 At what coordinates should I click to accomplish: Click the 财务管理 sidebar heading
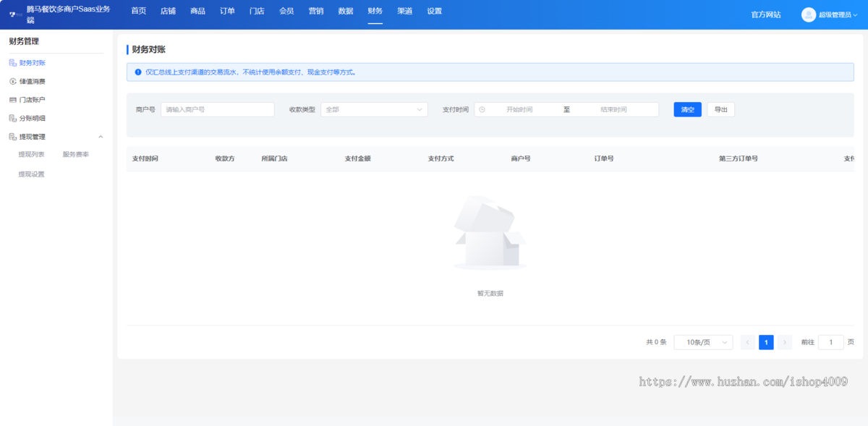pos(24,41)
